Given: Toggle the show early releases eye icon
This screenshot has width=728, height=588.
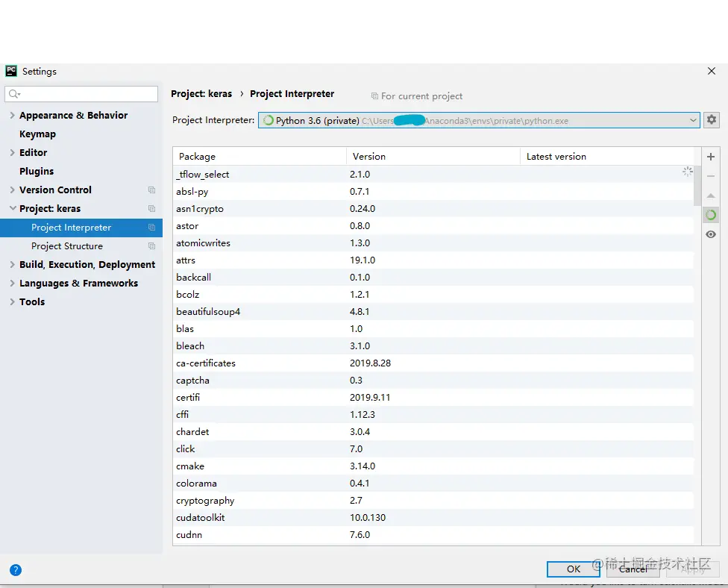Looking at the screenshot, I should click(x=710, y=234).
